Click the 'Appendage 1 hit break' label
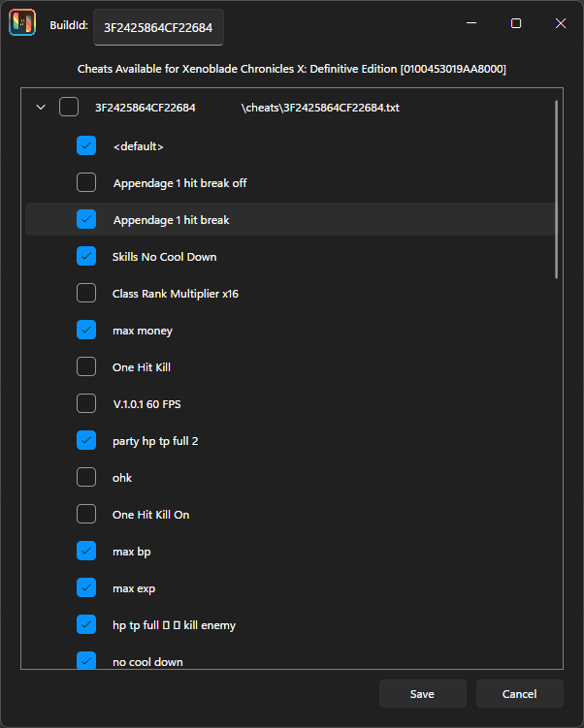Image resolution: width=584 pixels, height=728 pixels. point(171,220)
